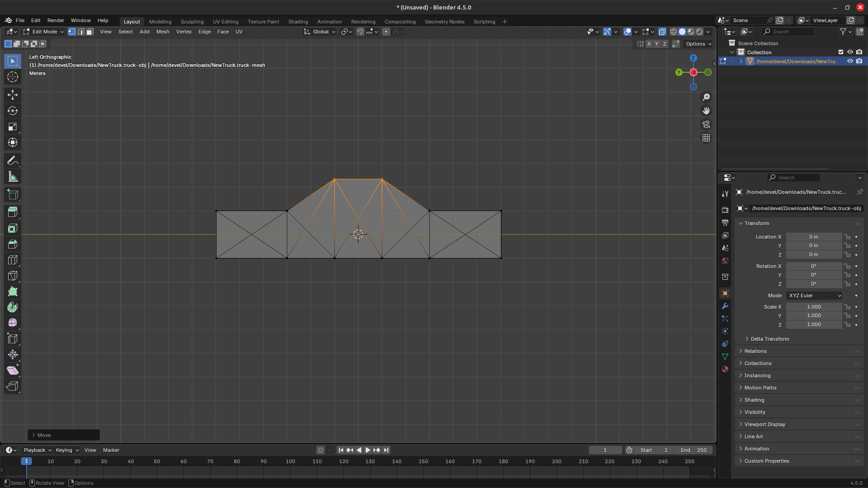Expand NewTruck object in outliner
The width and height of the screenshot is (868, 488).
[x=741, y=61]
